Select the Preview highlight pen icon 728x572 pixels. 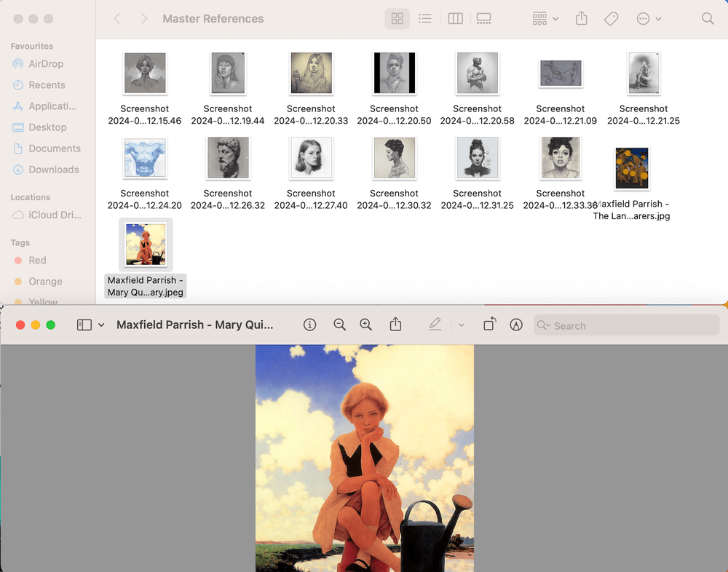435,324
